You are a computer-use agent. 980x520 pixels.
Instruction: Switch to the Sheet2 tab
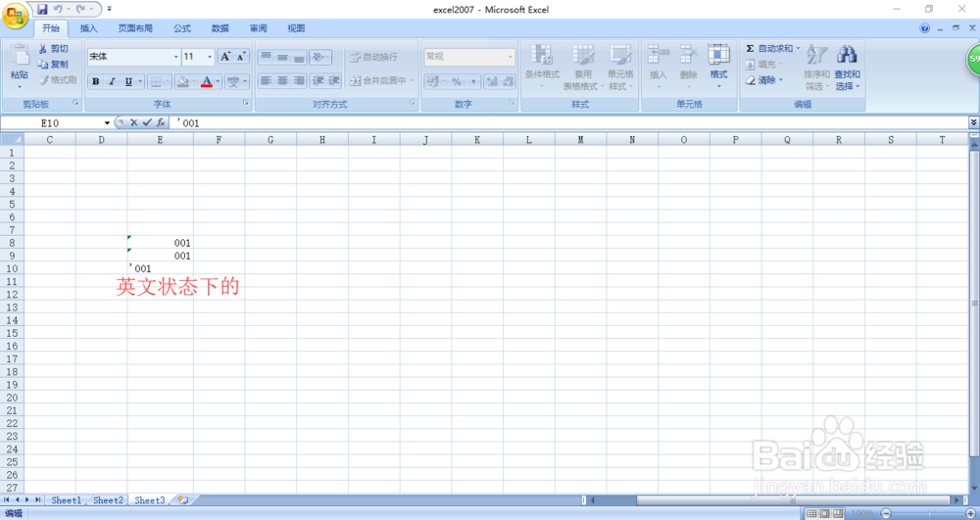tap(108, 500)
